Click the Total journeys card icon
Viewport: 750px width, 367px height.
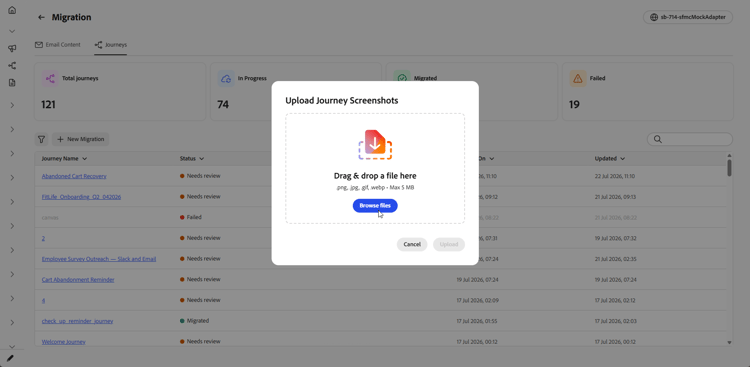point(50,78)
